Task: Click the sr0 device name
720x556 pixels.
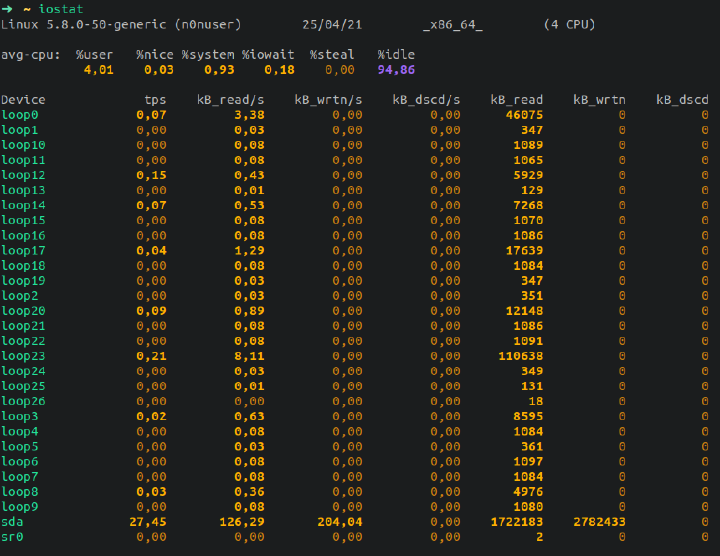Action: 12,537
